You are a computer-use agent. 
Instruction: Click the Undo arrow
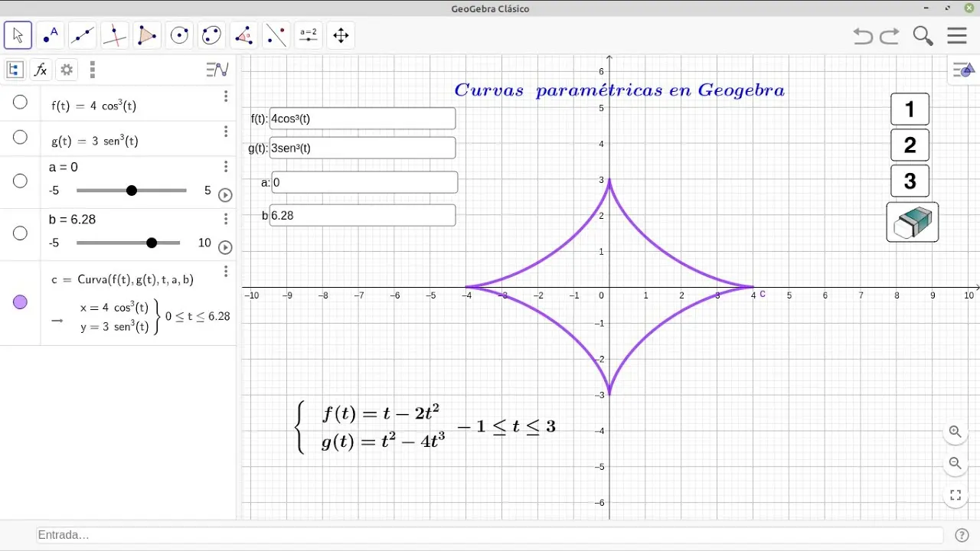click(863, 36)
